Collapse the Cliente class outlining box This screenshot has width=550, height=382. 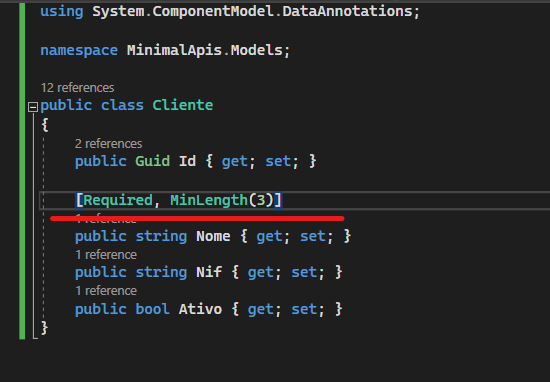pyautogui.click(x=33, y=107)
